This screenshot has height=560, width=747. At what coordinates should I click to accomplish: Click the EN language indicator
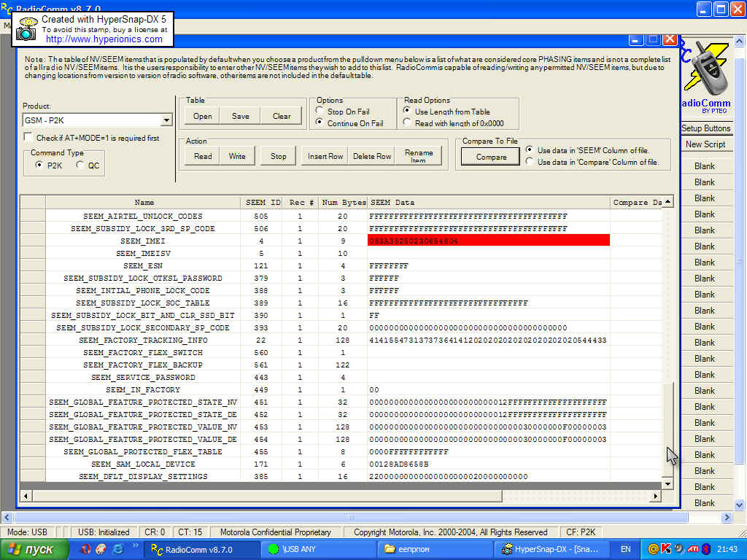[625, 550]
